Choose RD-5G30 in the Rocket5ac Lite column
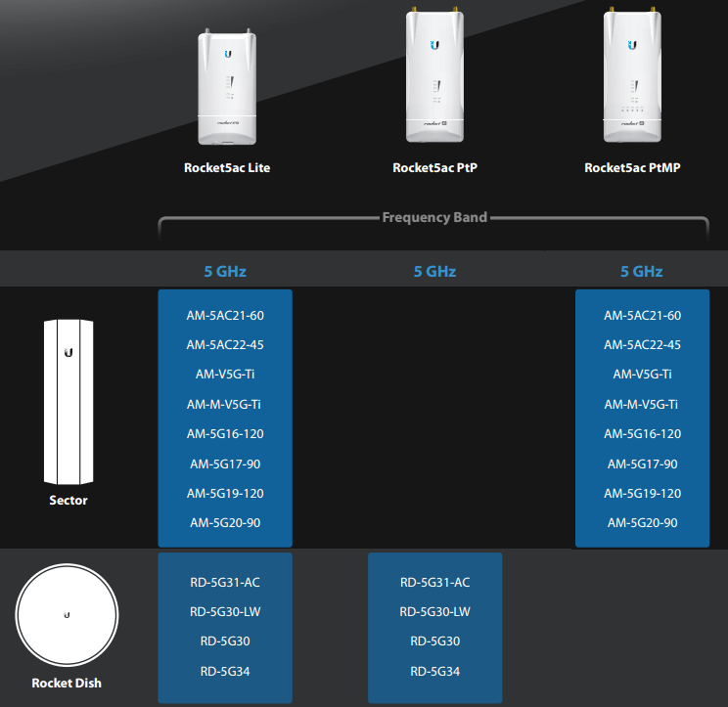Image resolution: width=728 pixels, height=707 pixels. [225, 641]
